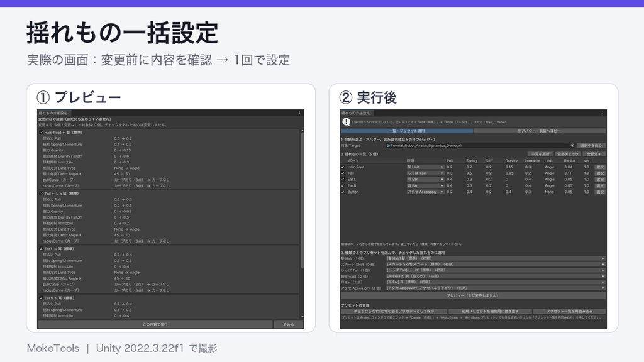Toggle the Ear.R row checkbox in the list

(x=343, y=185)
